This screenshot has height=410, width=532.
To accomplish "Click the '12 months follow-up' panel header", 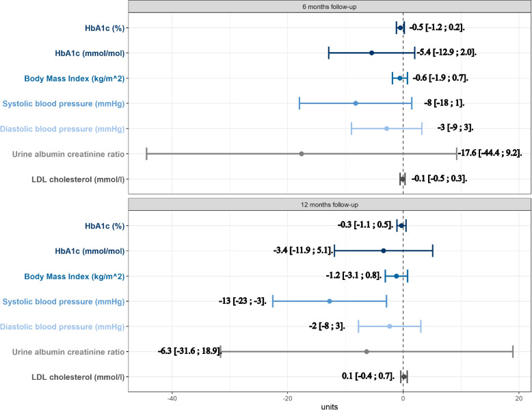I will [x=330, y=205].
